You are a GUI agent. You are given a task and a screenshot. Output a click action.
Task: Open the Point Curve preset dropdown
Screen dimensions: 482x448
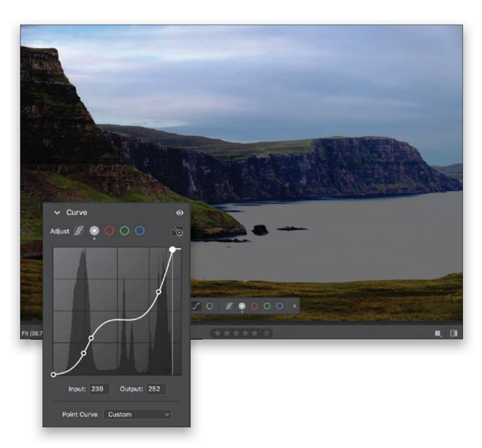tap(138, 414)
